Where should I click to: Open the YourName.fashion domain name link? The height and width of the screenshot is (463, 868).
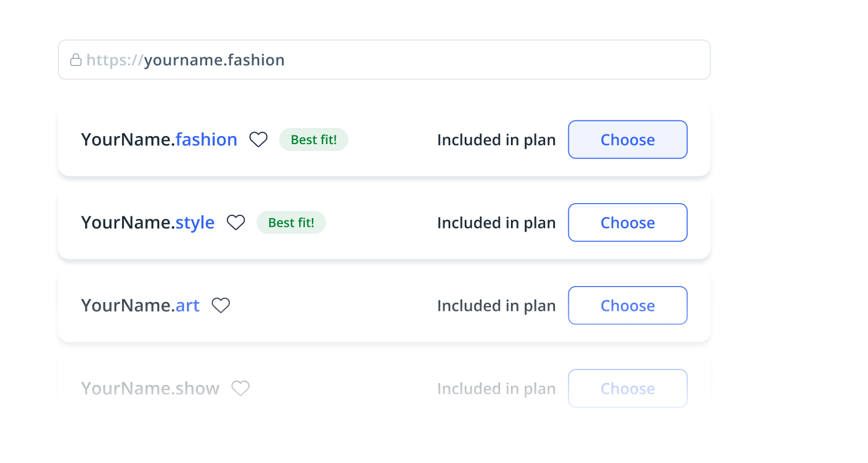pyautogui.click(x=159, y=139)
